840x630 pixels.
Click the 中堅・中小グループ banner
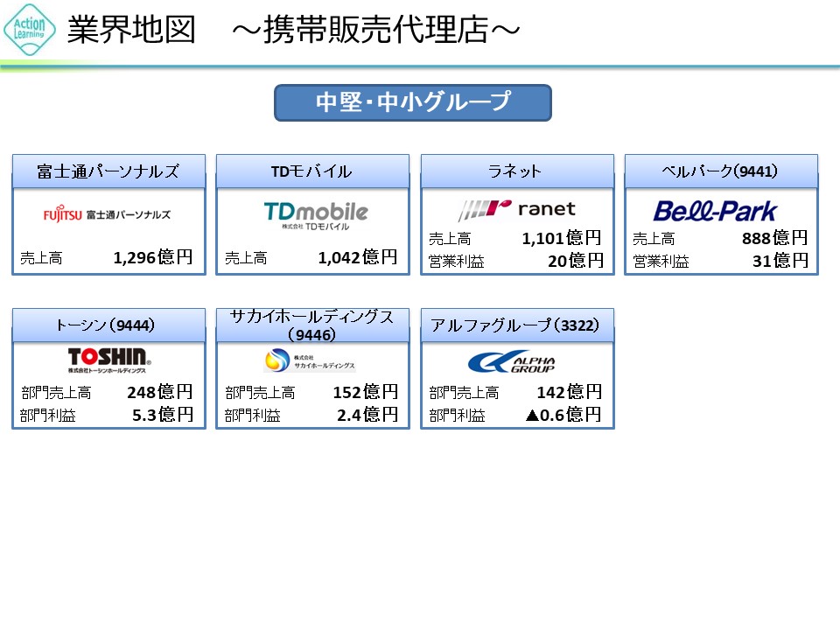pyautogui.click(x=412, y=102)
